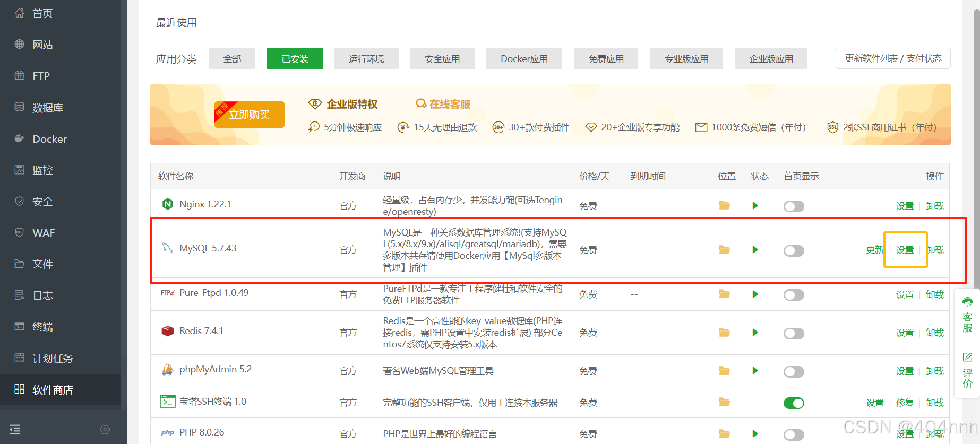Click the 安全 shield icon in sidebar
The width and height of the screenshot is (980, 444).
[x=20, y=202]
